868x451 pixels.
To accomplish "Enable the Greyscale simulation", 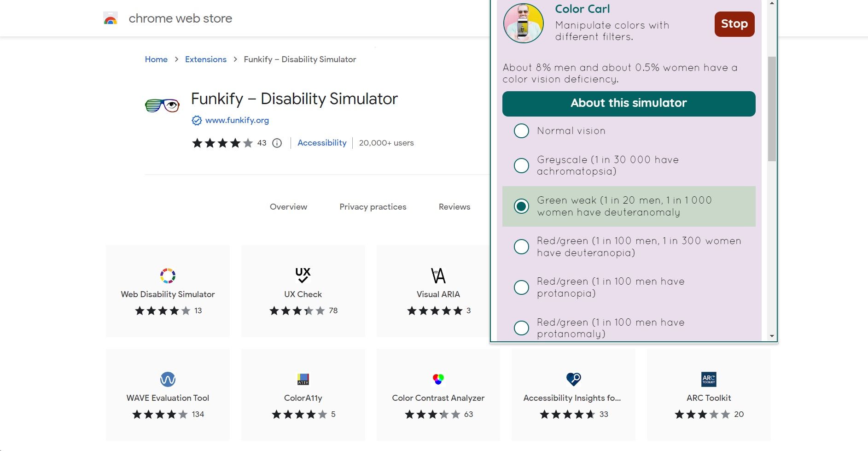I will pyautogui.click(x=521, y=165).
